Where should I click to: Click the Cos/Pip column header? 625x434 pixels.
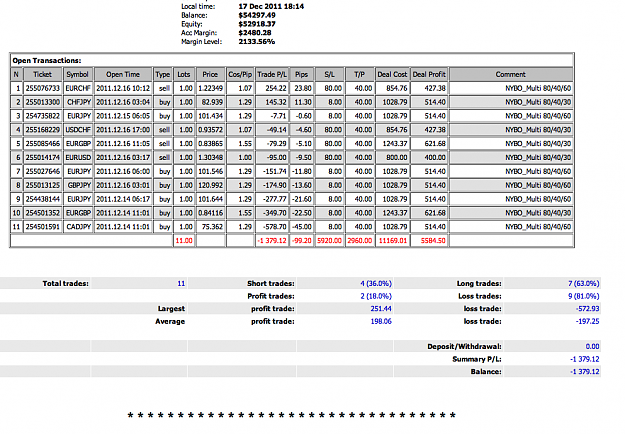point(240,74)
